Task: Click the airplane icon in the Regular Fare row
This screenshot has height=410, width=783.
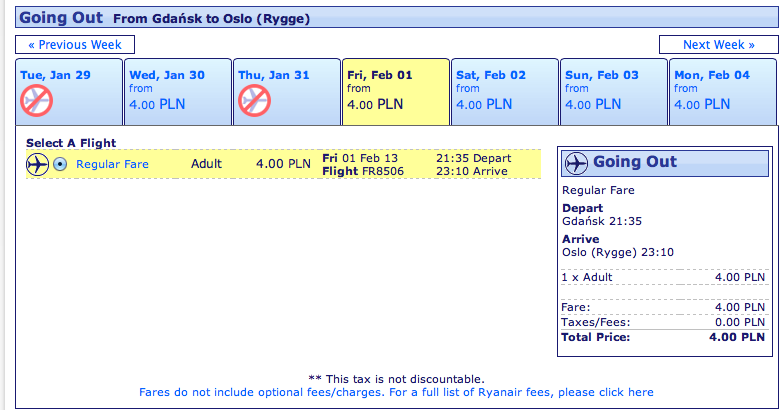Action: click(x=37, y=164)
